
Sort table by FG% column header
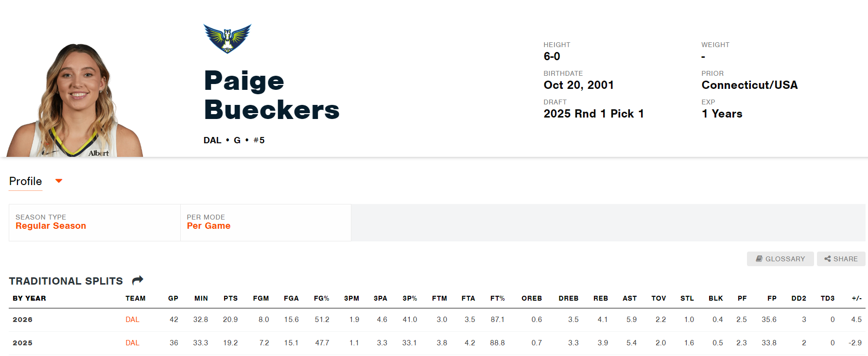pos(321,298)
